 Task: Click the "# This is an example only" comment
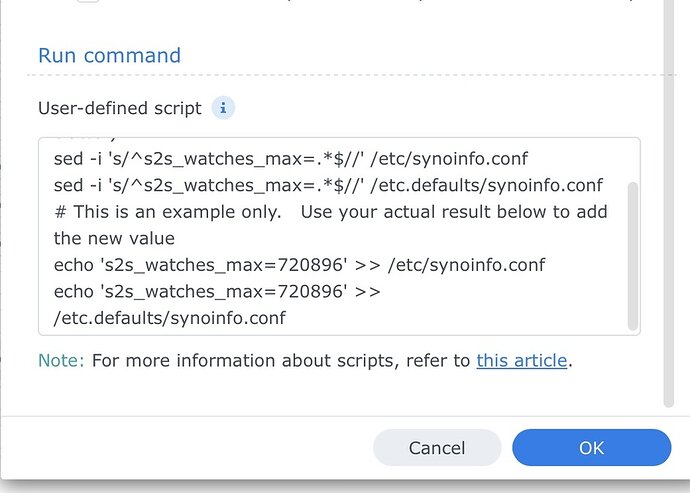tap(330, 212)
